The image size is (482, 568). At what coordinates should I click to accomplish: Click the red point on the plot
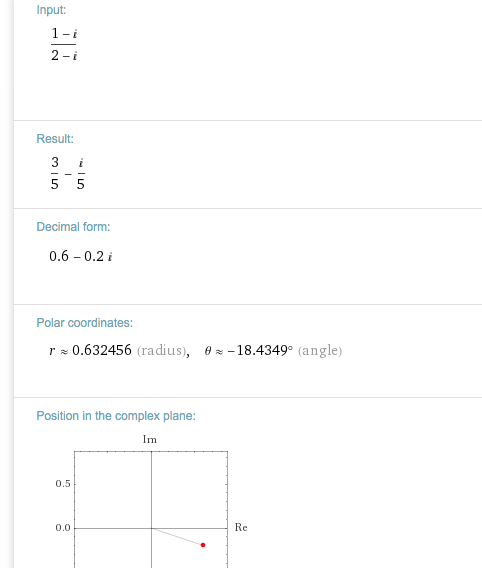tap(203, 545)
